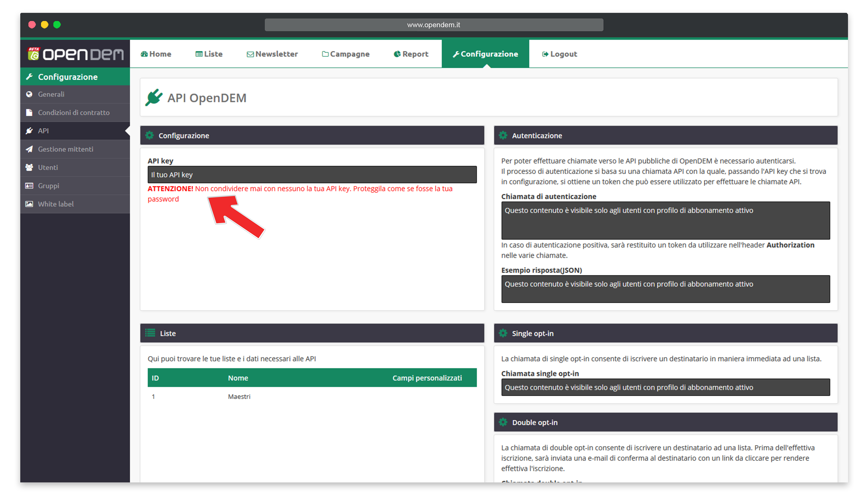The height and width of the screenshot is (498, 868).
Task: Click the Home dashboard icon
Action: coord(144,54)
